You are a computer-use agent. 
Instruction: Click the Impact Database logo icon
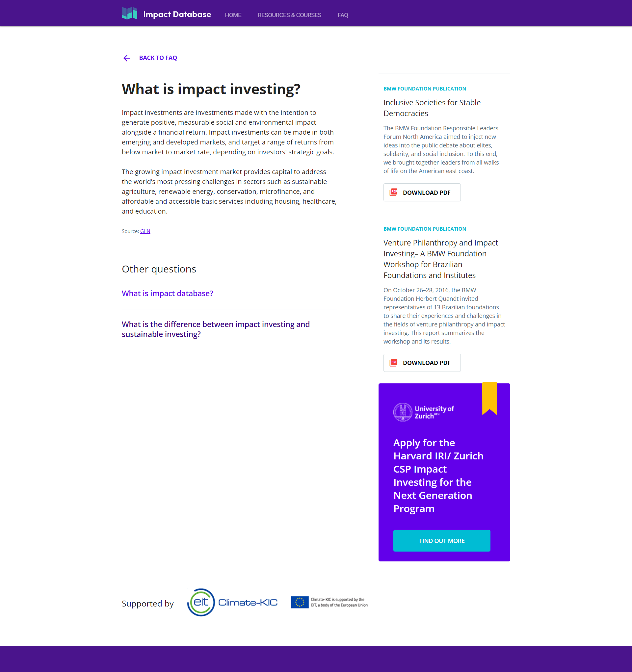(129, 13)
